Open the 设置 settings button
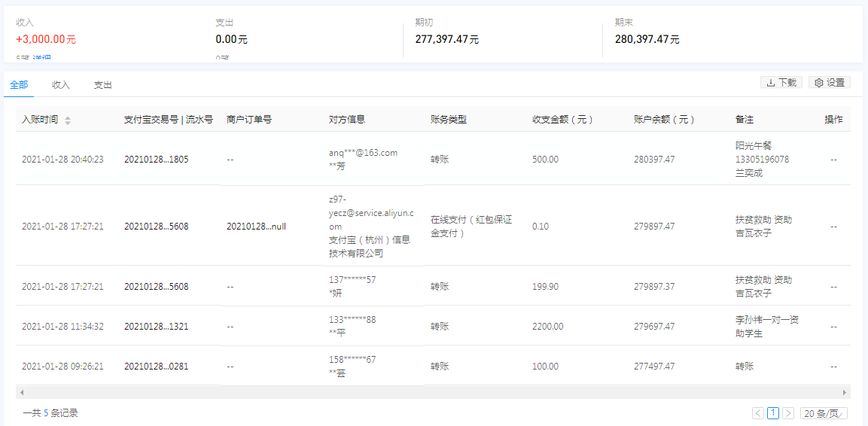 [x=829, y=83]
